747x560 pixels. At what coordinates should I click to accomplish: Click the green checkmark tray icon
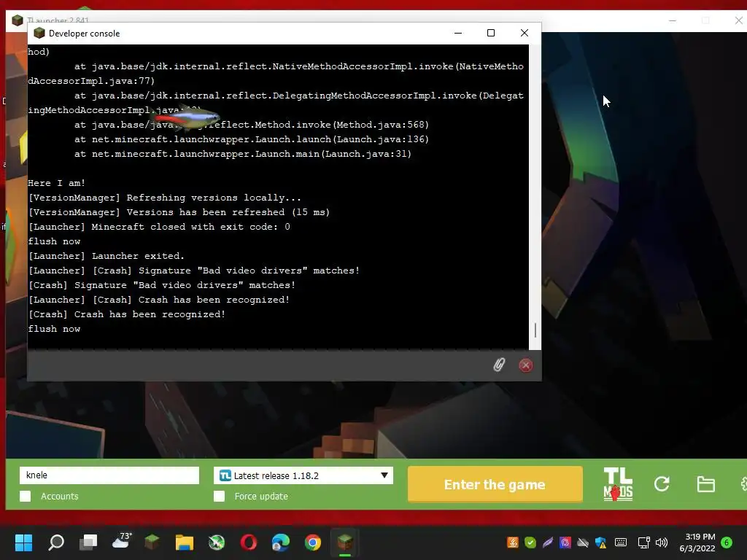[530, 542]
